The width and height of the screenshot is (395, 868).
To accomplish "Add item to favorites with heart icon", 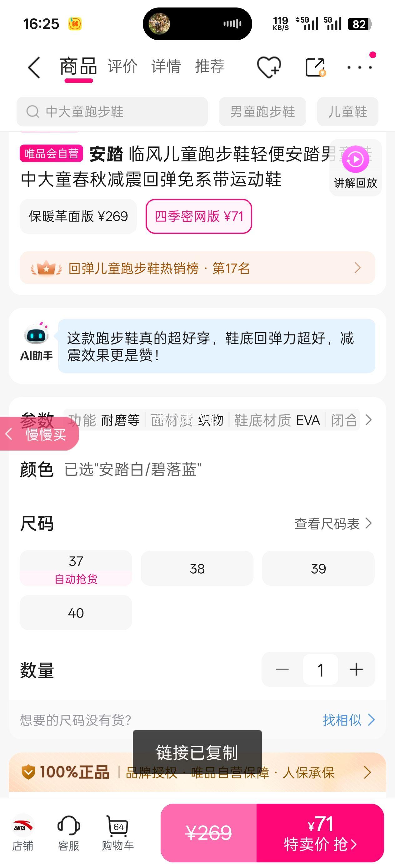I will 268,67.
